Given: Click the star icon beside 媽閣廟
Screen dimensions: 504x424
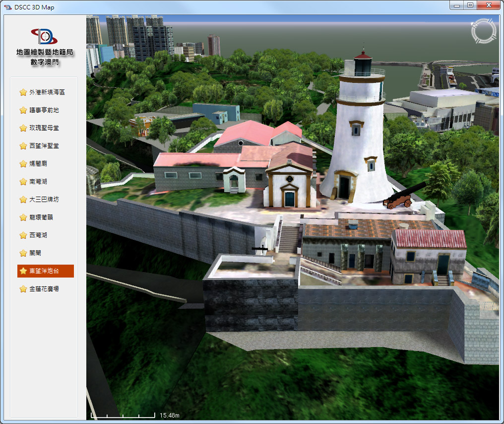Looking at the screenshot, I should point(23,164).
